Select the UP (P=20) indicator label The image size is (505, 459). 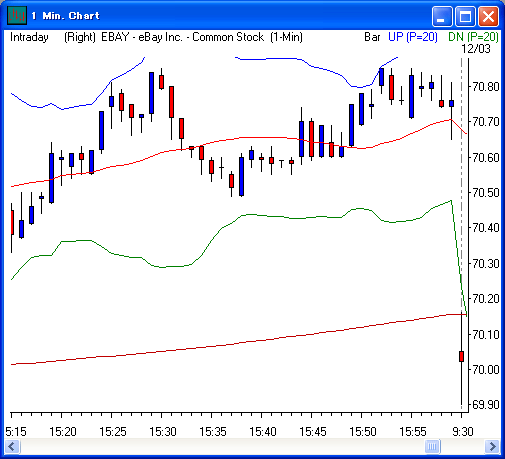(413, 37)
